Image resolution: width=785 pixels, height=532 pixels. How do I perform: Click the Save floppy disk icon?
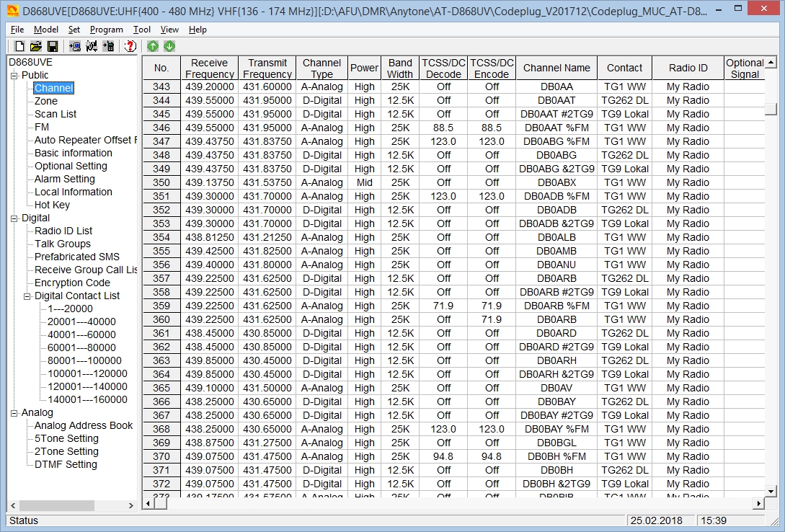(50, 46)
